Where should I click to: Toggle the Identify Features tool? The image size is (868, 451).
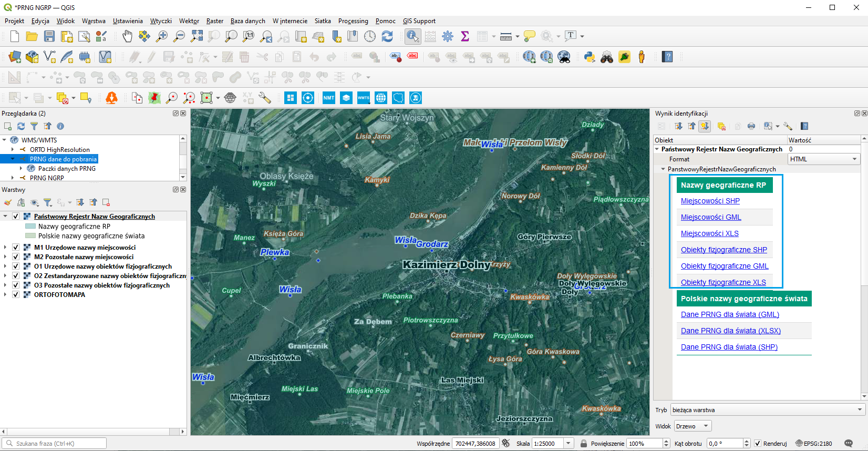tap(413, 36)
